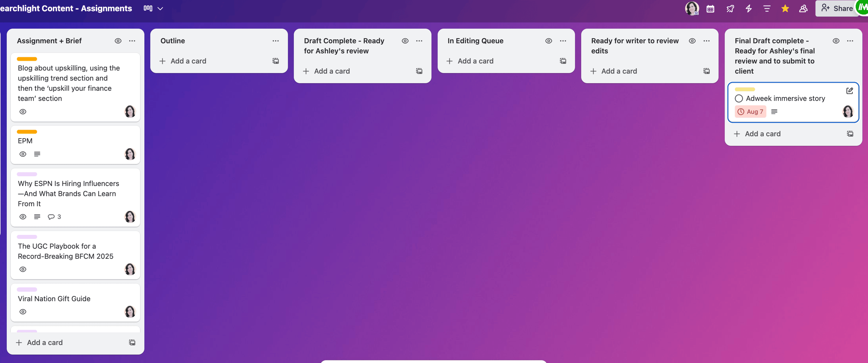Create card from template in Outline list
Image resolution: width=868 pixels, height=363 pixels.
(x=276, y=61)
